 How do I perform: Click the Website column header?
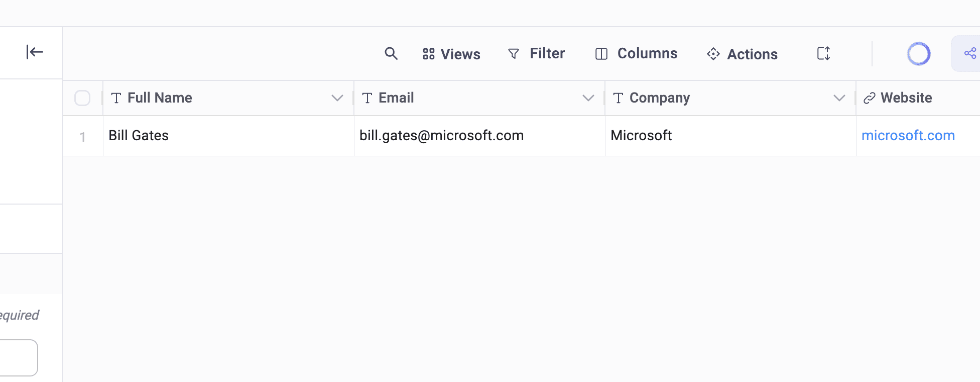[x=906, y=98]
